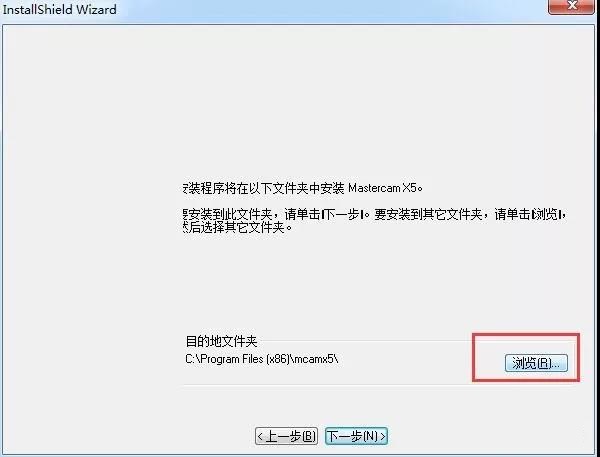Close the InstallShield Wizard window
This screenshot has width=600, height=457.
(571, 7)
